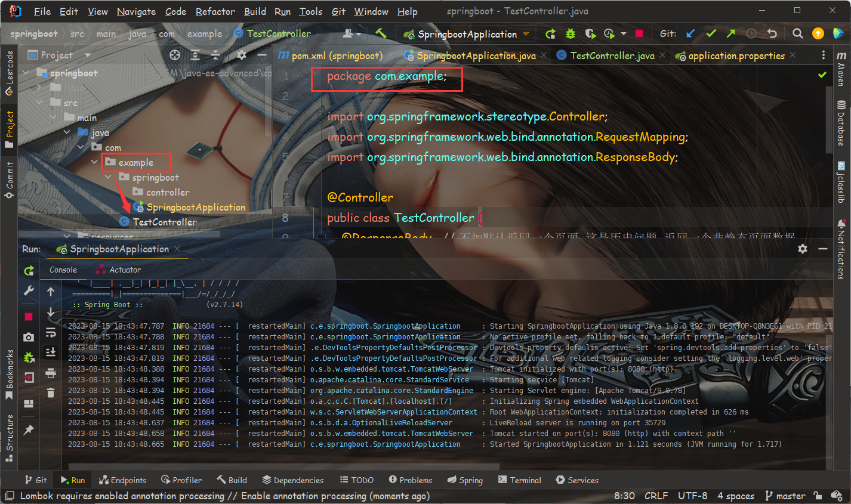
Task: Click the UTF-8 encoding status widget
Action: (x=692, y=496)
